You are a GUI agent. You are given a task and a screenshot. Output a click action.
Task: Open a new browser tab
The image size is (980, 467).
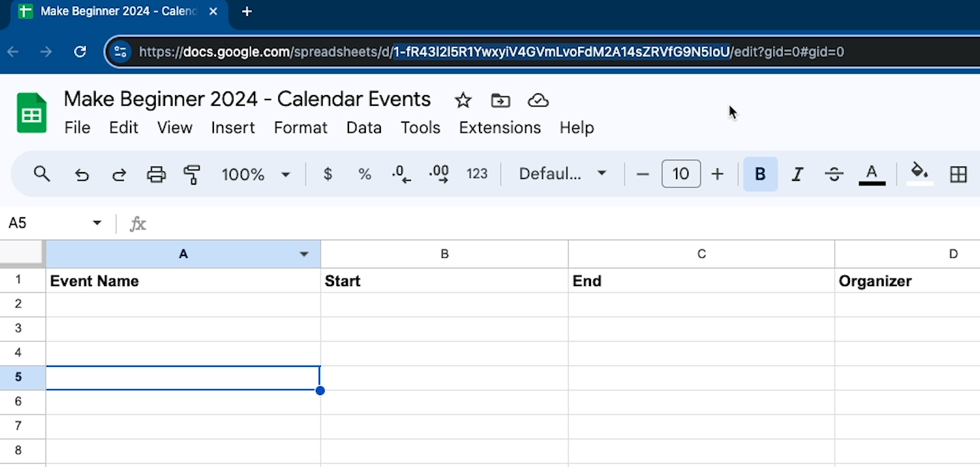click(x=247, y=11)
